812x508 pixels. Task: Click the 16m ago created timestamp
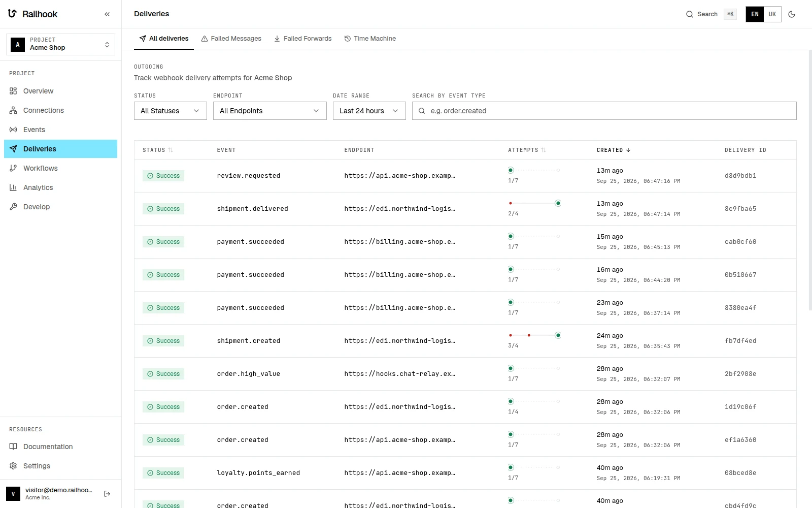pyautogui.click(x=610, y=270)
